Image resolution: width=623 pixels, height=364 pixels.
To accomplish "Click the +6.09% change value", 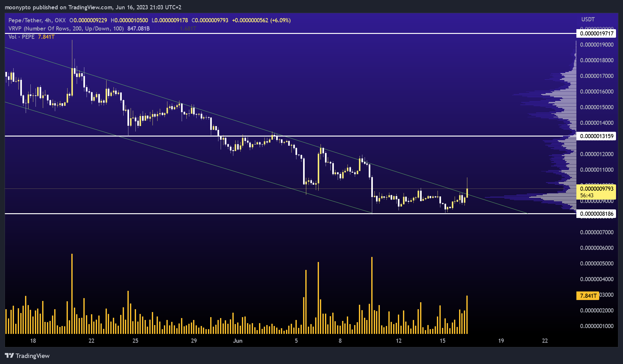I will coord(280,20).
